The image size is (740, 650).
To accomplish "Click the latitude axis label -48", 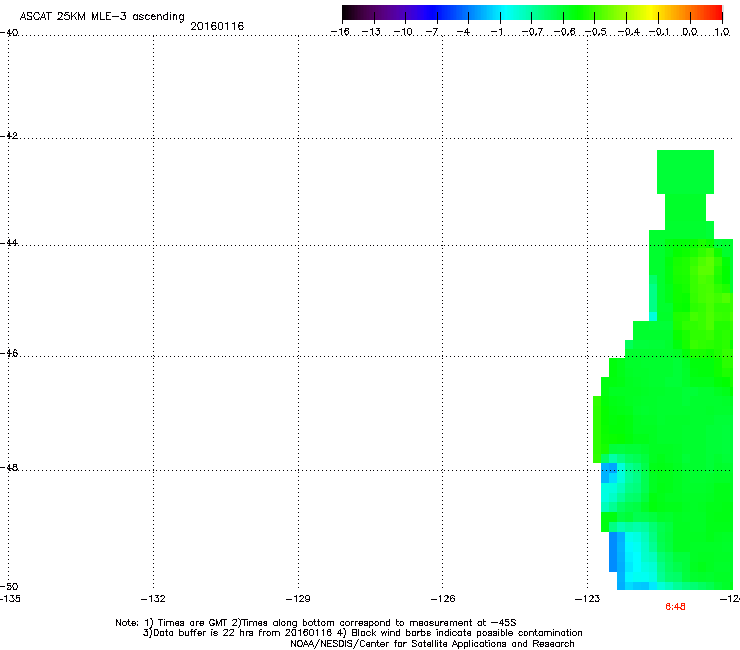I will click(x=9, y=467).
